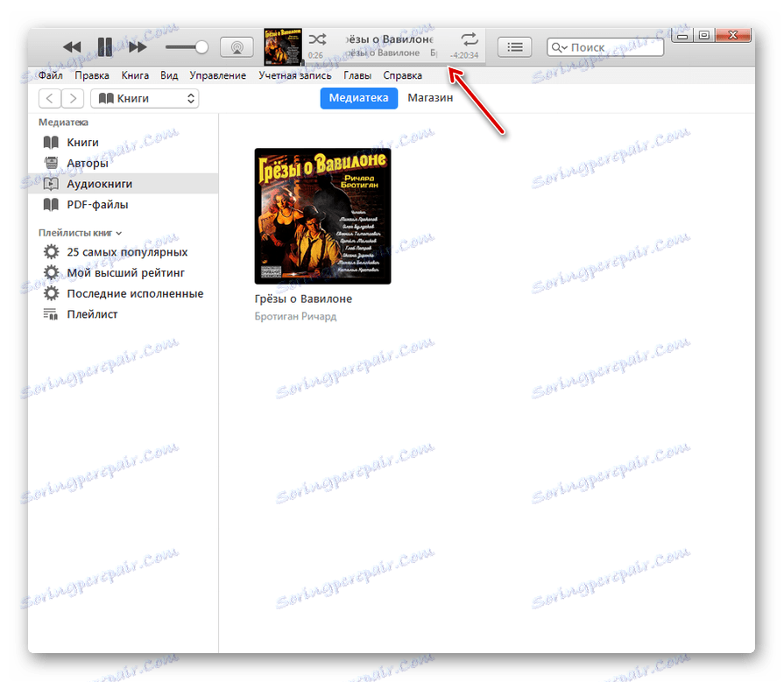Click the volume slider knob
784x682 pixels.
[x=201, y=47]
